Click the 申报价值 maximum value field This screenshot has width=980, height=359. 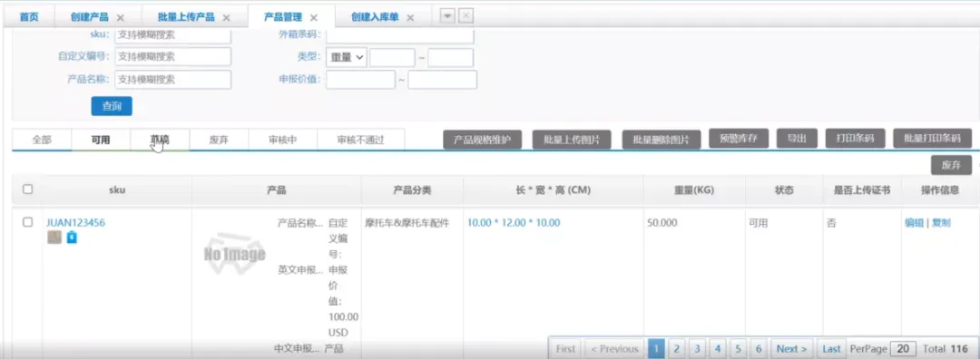(443, 80)
